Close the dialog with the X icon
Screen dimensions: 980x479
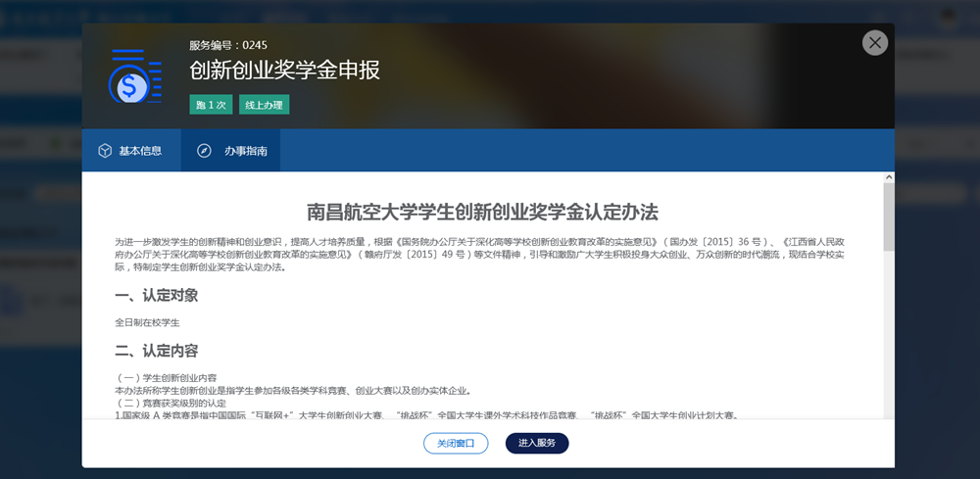click(875, 42)
